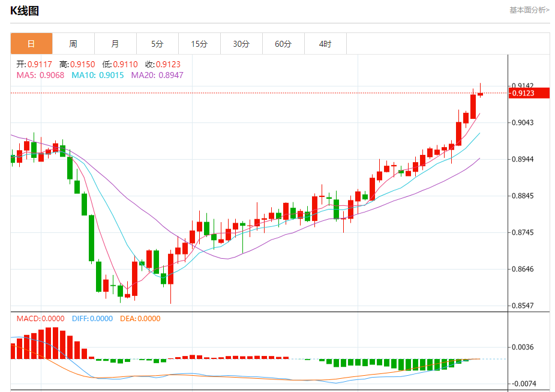The width and height of the screenshot is (555, 392).
Task: Click the 低:0.9110 low value
Action: point(119,64)
